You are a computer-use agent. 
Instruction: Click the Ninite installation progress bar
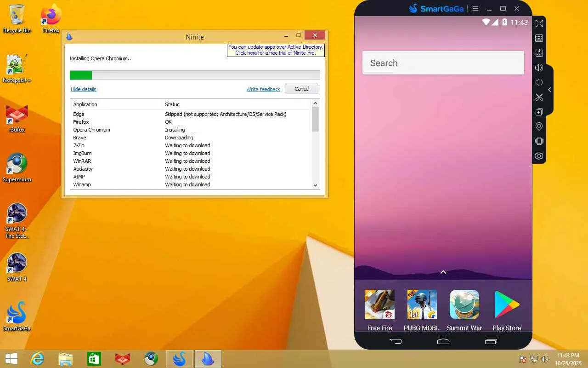195,75
